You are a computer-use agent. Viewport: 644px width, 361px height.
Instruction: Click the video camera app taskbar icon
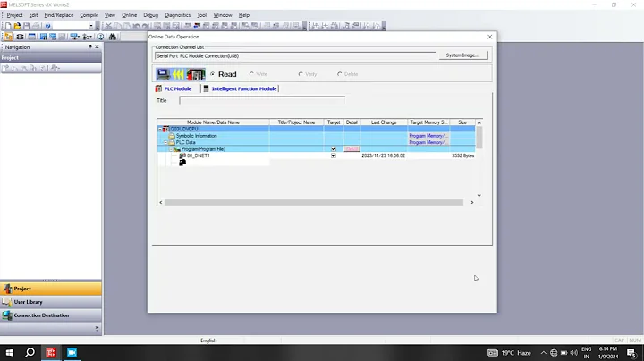(x=72, y=353)
